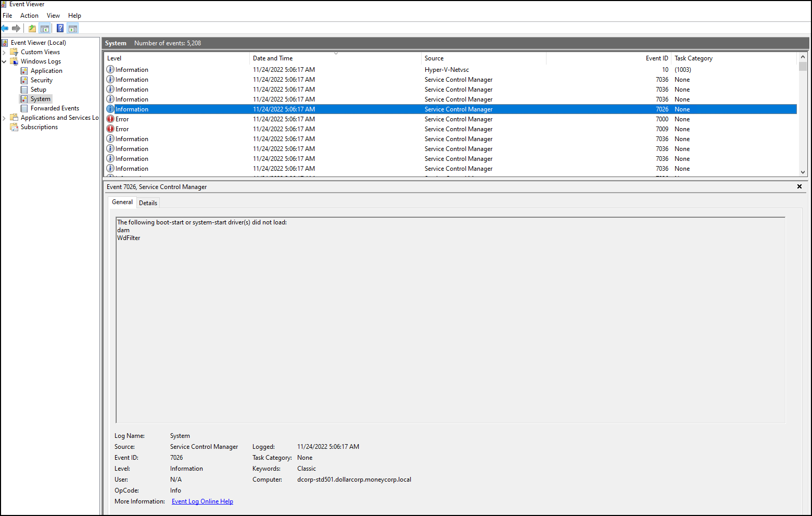812x516 pixels.
Task: Click the red Error icon on event 7000
Action: pos(111,119)
